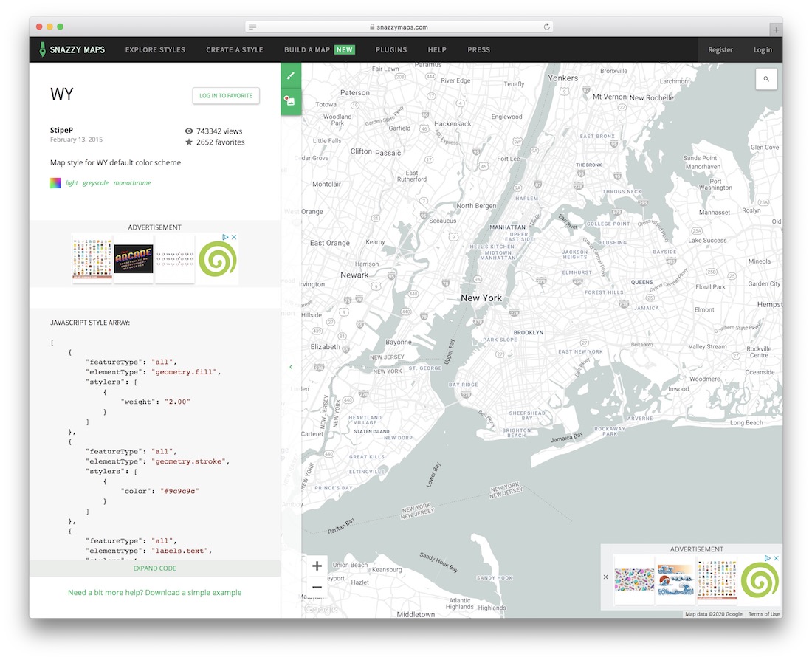Click the Register link
The image size is (812, 660).
tap(720, 49)
